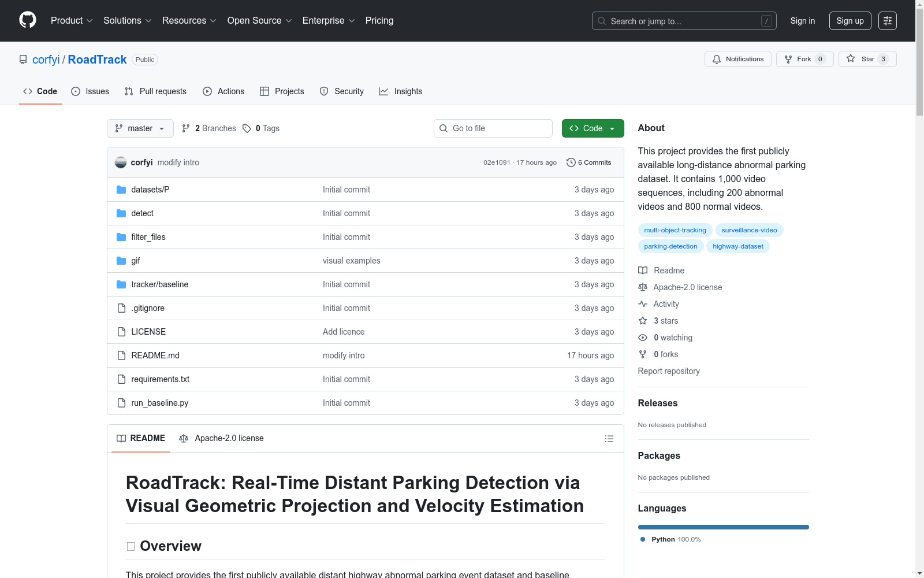Image resolution: width=924 pixels, height=578 pixels.
Task: Click the folder icon for datasets/P
Action: tap(121, 190)
